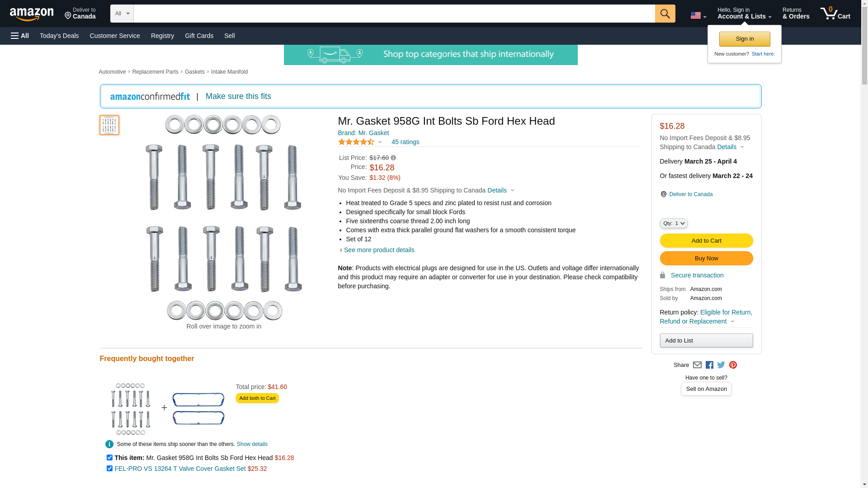Open Today's Deals in navigation bar
This screenshot has width=868, height=488.
[59, 36]
